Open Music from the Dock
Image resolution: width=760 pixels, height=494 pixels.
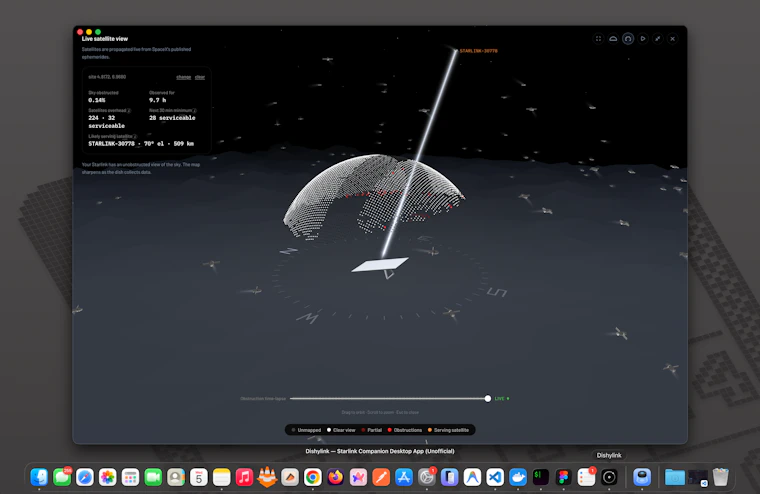[244, 478]
